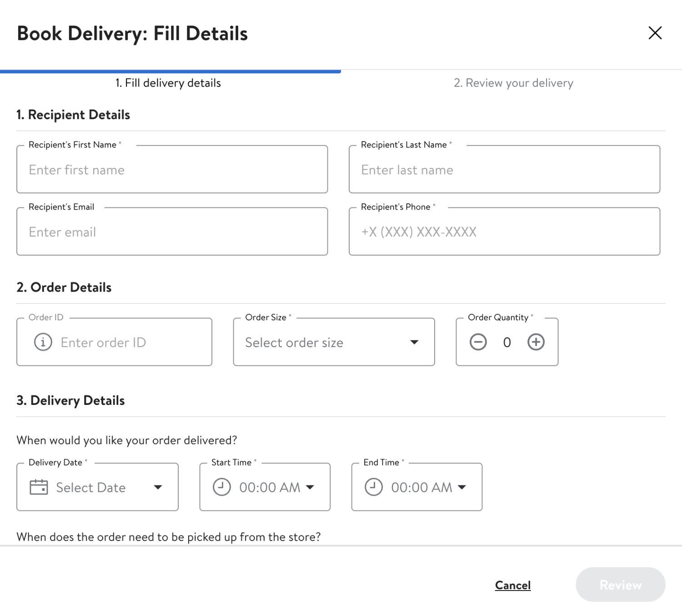The width and height of the screenshot is (682, 616).
Task: Click the calendar icon in Delivery Date
Action: tap(38, 487)
